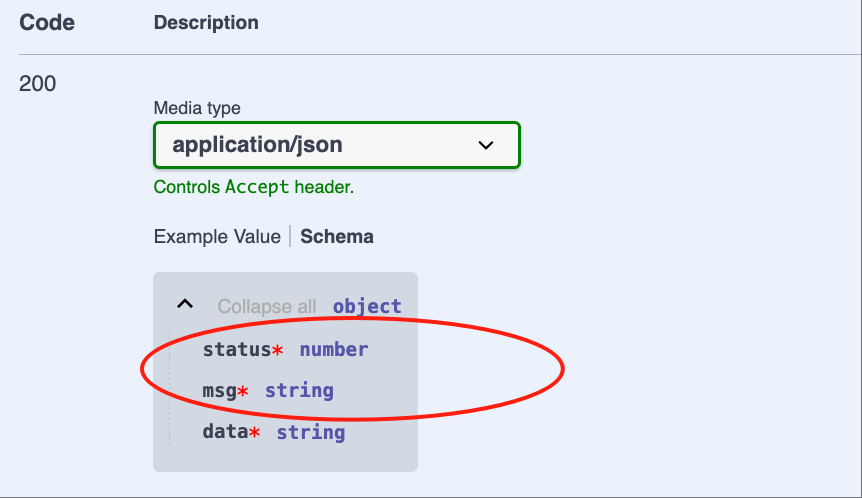This screenshot has width=862, height=498.
Task: Click the chevron arrow in media type selector
Action: 485,146
